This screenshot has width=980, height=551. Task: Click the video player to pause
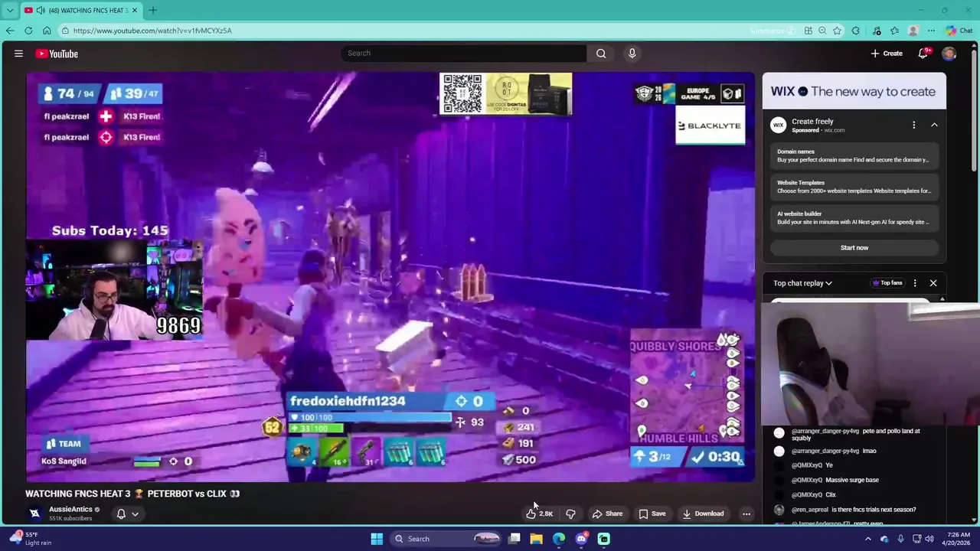tap(390, 277)
